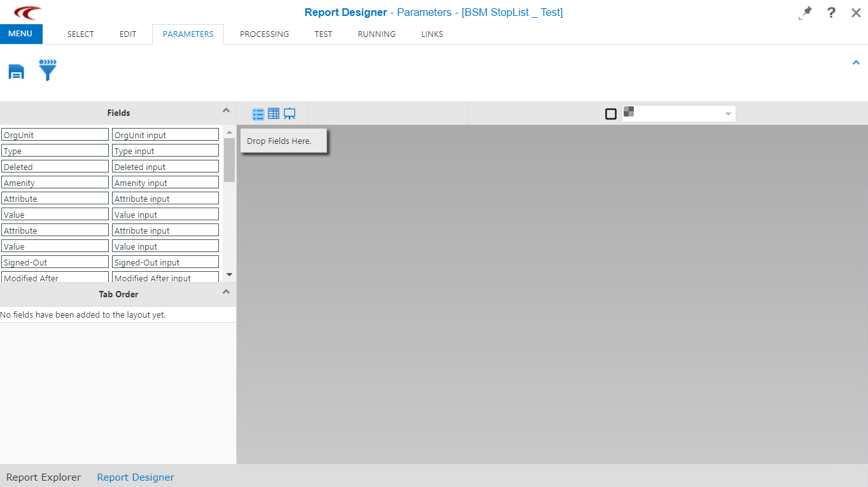Toggle the checkbox beside the color dropdown

click(611, 113)
